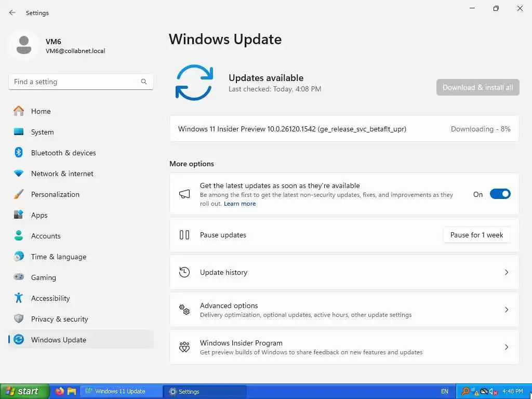Click the Advanced options gears icon
Screen dimensions: 532x399
(x=184, y=310)
